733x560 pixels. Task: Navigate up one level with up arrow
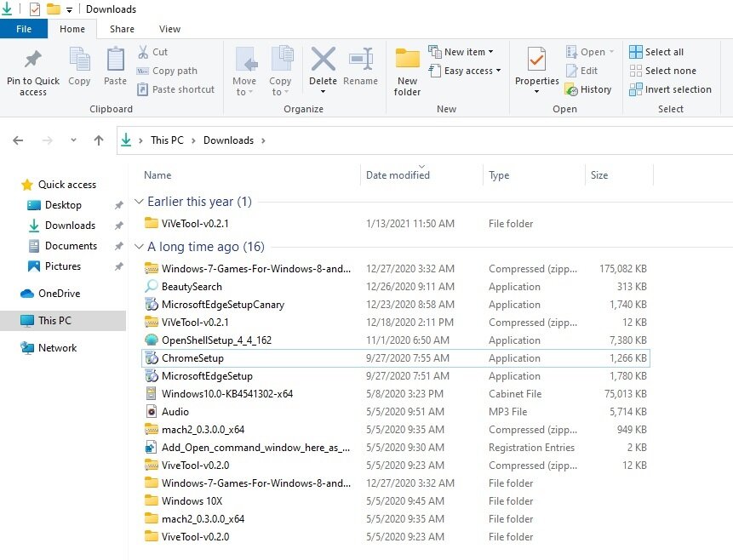pos(99,140)
